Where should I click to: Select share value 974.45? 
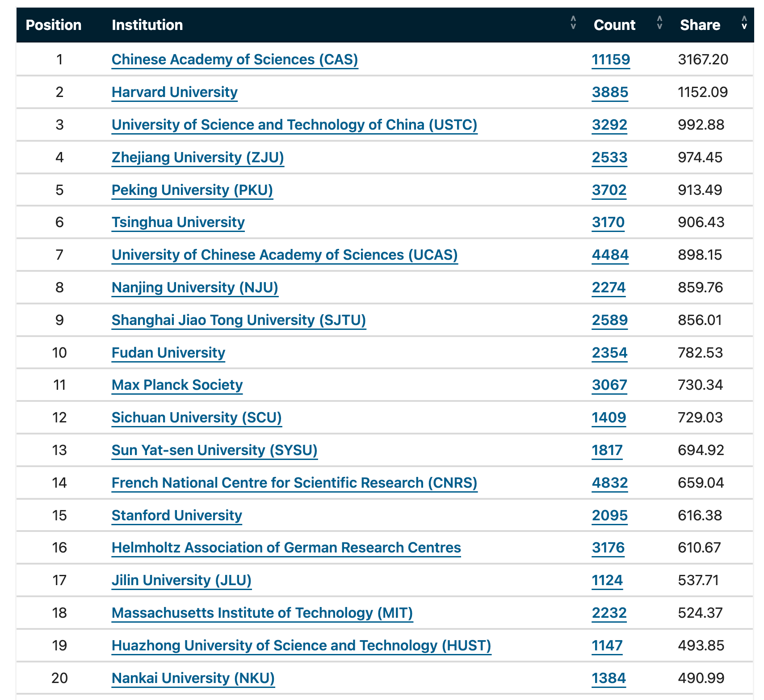coord(700,157)
